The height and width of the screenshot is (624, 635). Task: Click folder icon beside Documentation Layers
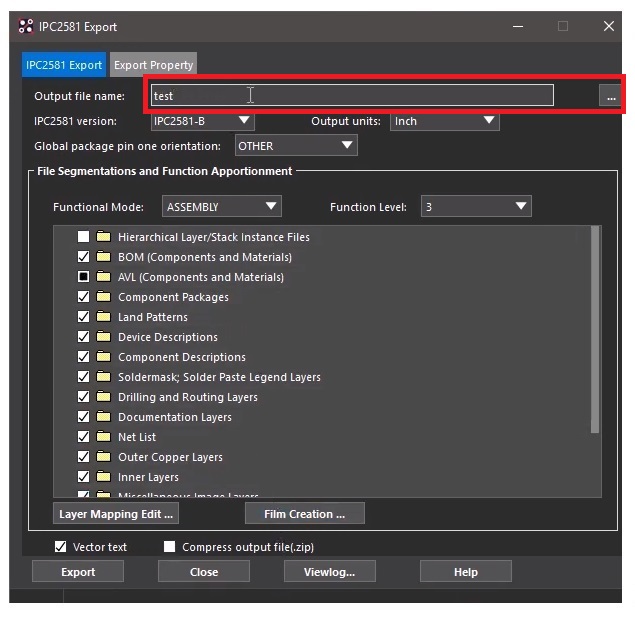(x=103, y=416)
